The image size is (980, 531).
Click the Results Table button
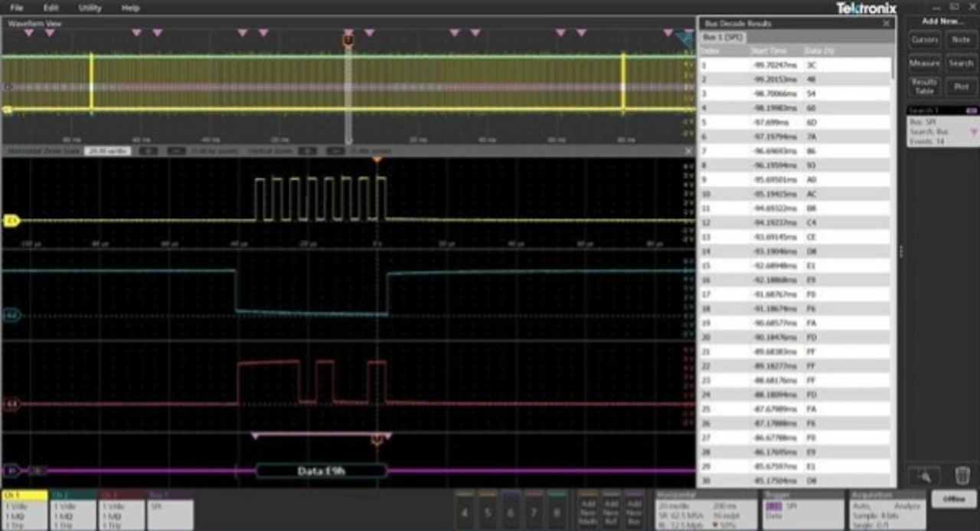(925, 87)
